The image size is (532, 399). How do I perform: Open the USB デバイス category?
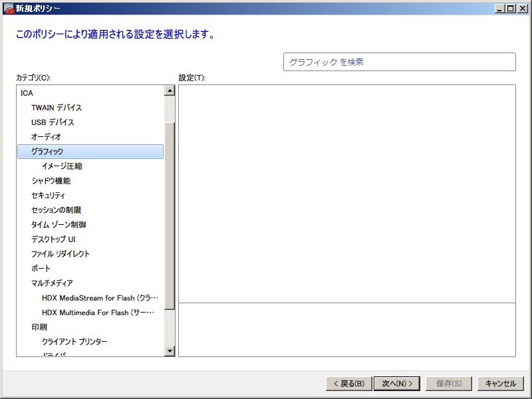click(x=53, y=122)
